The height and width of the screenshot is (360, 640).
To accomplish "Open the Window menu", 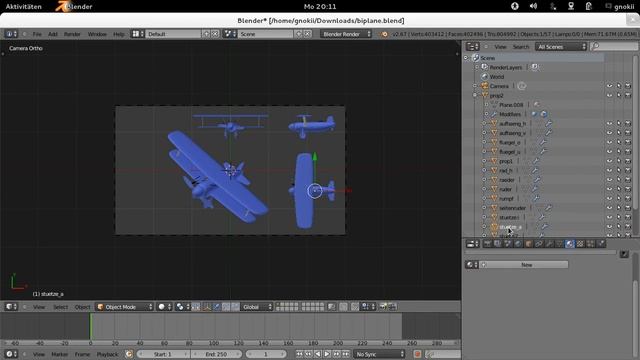I will (x=97, y=34).
